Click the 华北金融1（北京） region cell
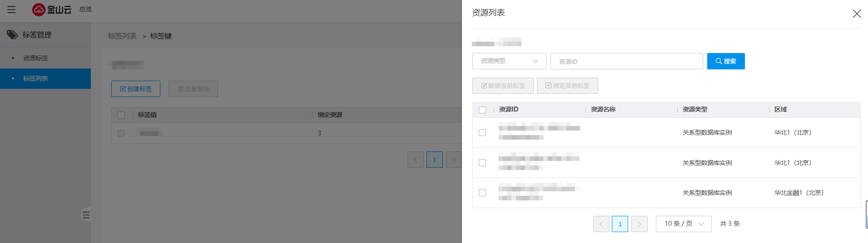Viewport: 868px width, 243px height. click(799, 193)
